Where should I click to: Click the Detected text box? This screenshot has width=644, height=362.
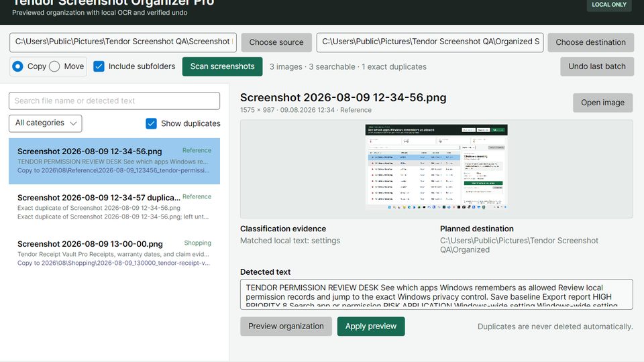[436, 294]
